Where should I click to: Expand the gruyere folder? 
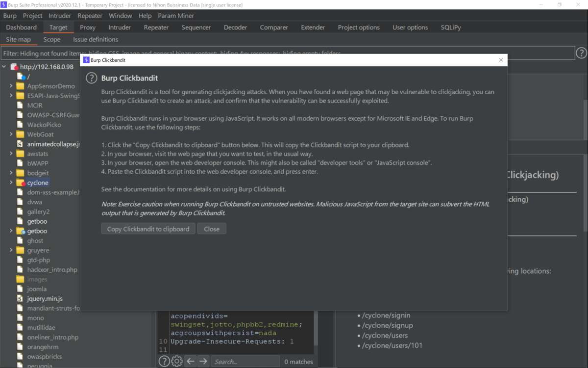point(11,250)
